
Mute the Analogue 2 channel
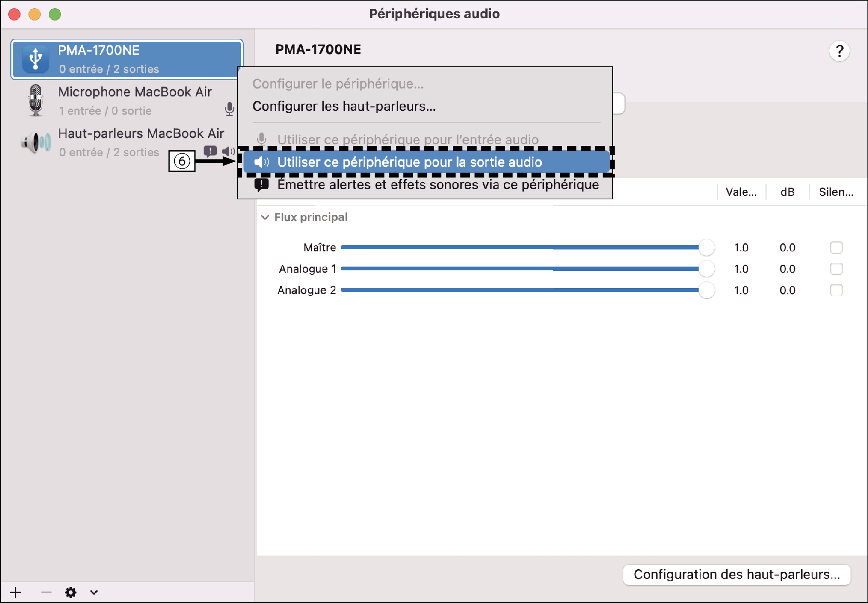836,290
